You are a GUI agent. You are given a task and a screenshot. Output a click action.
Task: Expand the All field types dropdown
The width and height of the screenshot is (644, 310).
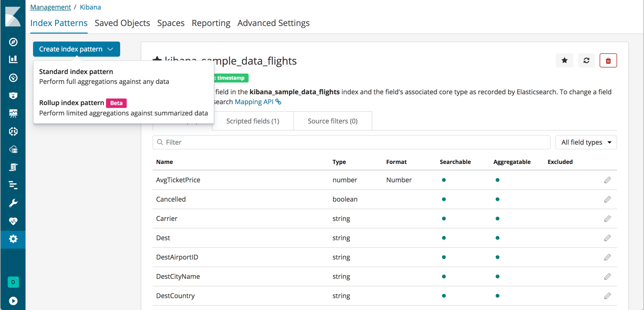point(586,142)
